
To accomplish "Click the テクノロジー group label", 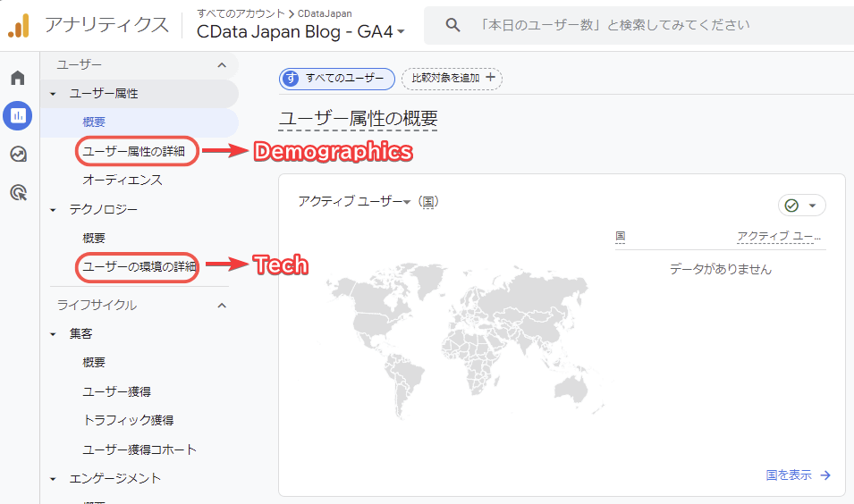I will pos(104,209).
